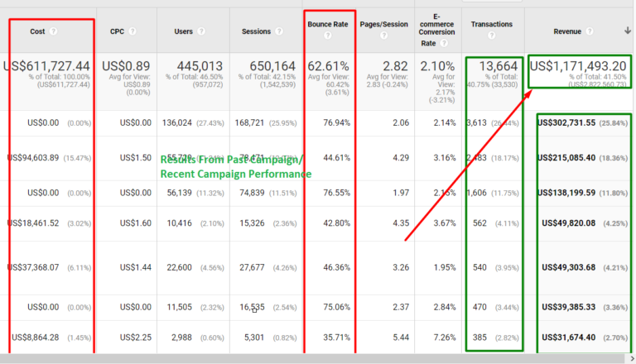The width and height of the screenshot is (636, 364).
Task: Click the horizontal scrollbar right arrow
Action: click(x=632, y=359)
